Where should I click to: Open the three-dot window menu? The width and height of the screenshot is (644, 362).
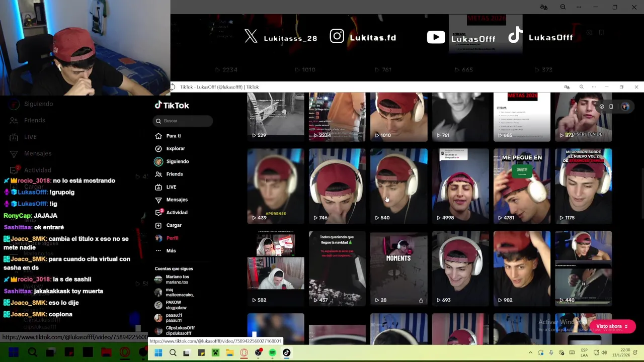click(594, 87)
